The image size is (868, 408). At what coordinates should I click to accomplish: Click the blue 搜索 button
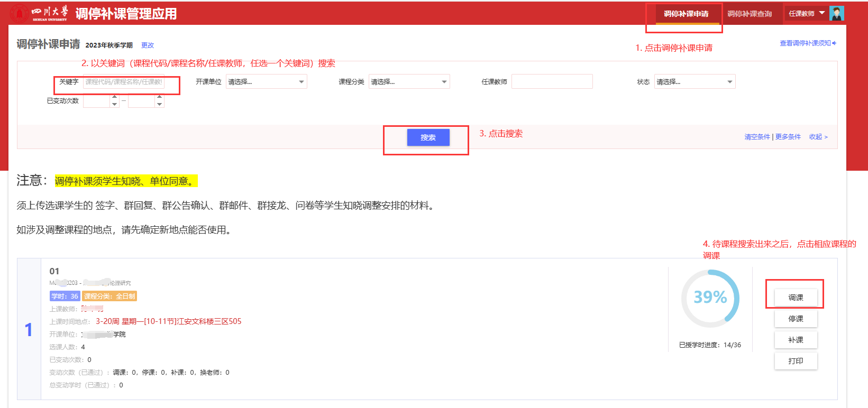428,137
